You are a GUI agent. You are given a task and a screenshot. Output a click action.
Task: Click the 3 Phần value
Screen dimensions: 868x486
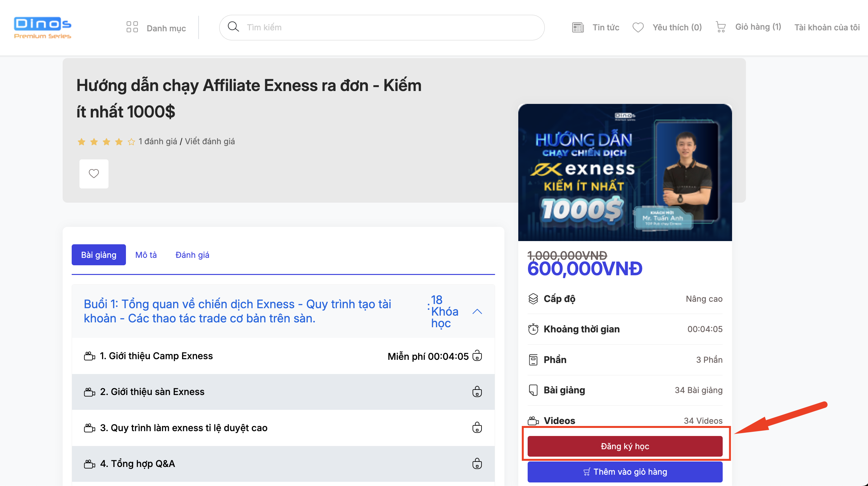(709, 360)
